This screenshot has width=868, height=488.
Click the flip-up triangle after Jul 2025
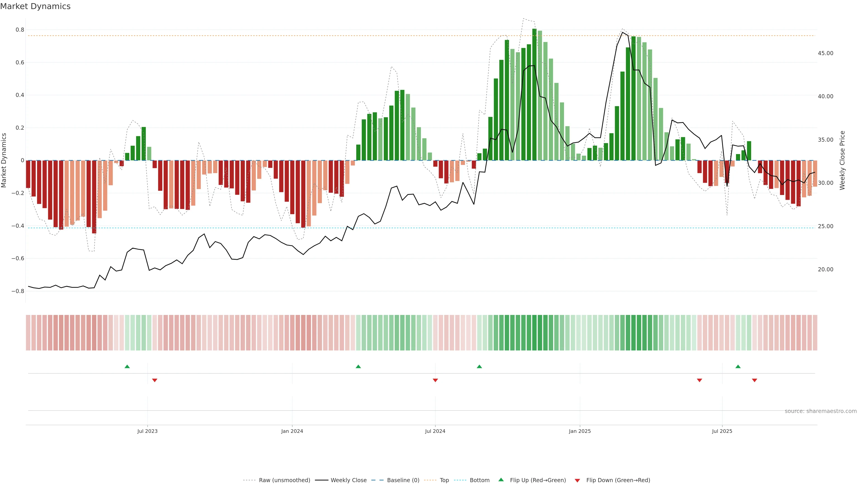[x=738, y=366]
